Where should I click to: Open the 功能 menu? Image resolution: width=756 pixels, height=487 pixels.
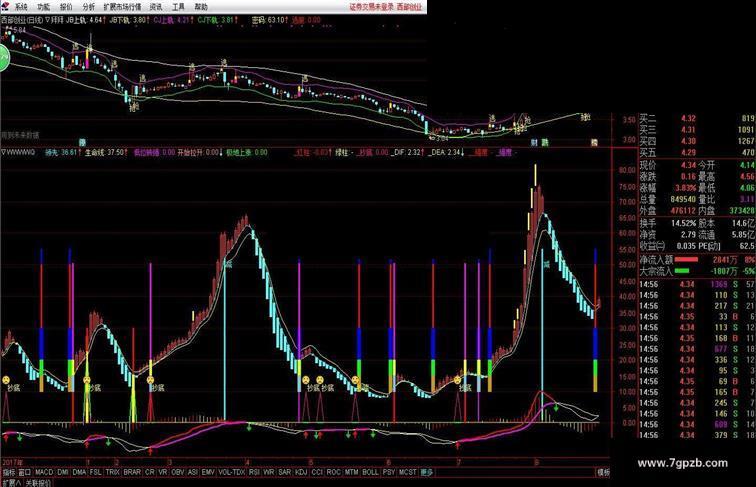[43, 7]
